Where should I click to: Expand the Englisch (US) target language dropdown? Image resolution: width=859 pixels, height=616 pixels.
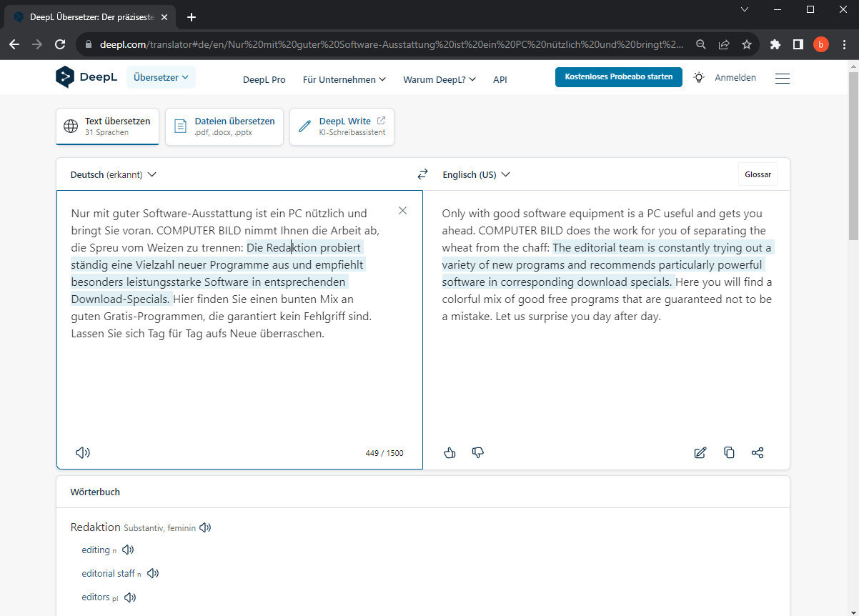coord(476,174)
